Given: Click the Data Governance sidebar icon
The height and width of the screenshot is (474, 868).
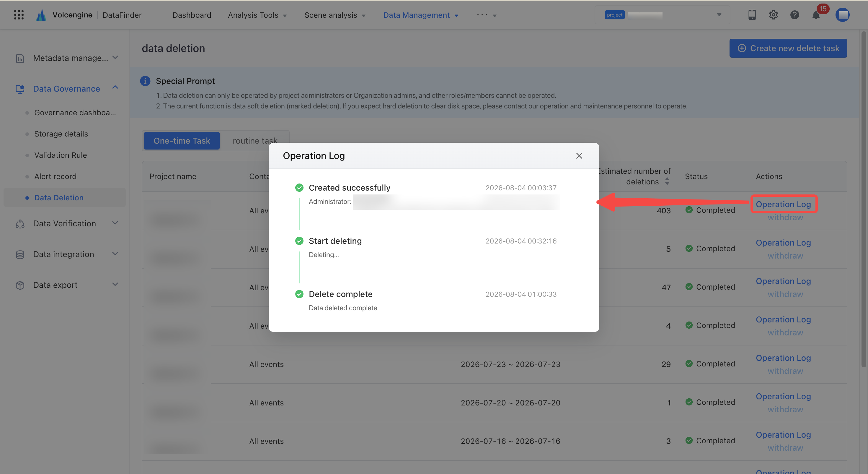Looking at the screenshot, I should click(x=20, y=89).
